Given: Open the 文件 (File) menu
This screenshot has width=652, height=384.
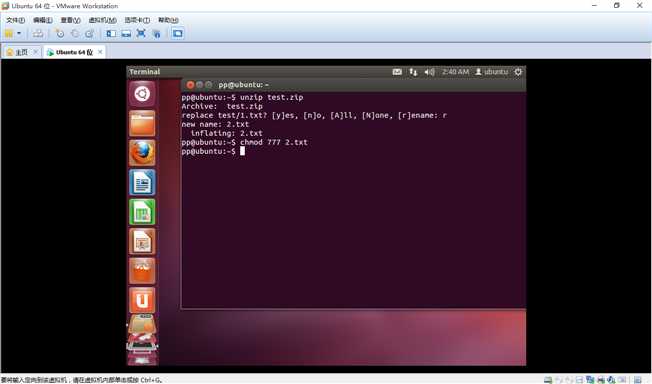Looking at the screenshot, I should point(15,20).
